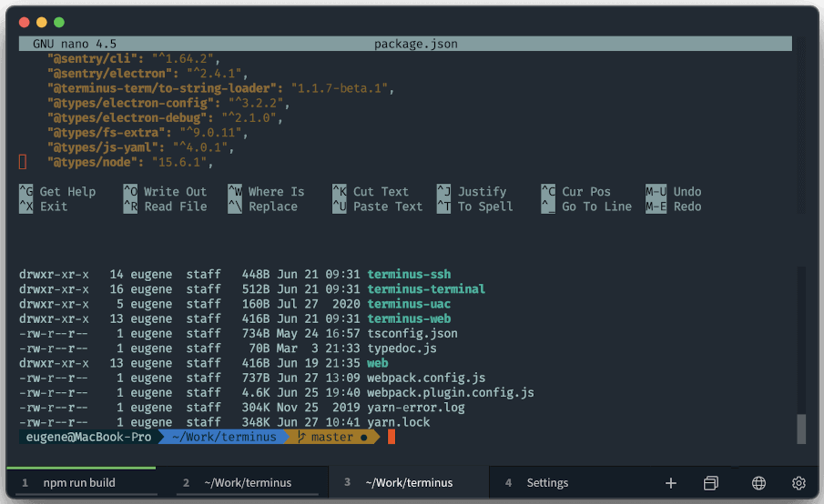Viewport: 824px width, 504px height.
Task: Click the red close window button
Action: pyautogui.click(x=25, y=22)
